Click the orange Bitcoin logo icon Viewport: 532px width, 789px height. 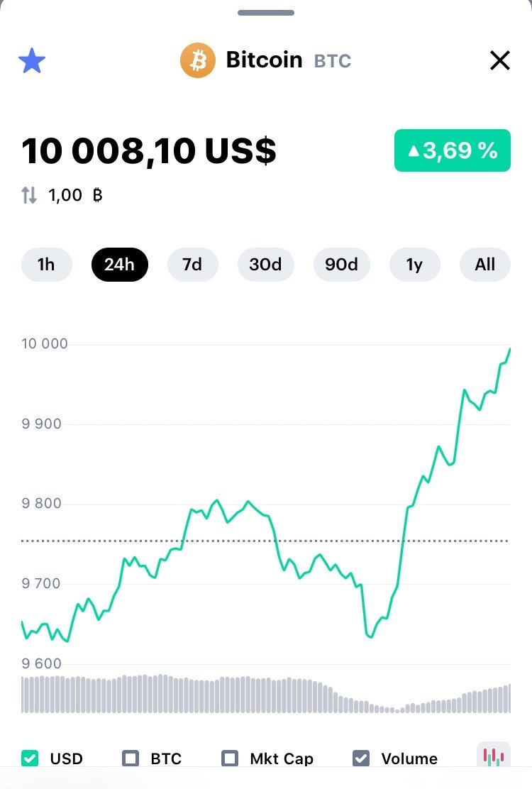tap(198, 60)
